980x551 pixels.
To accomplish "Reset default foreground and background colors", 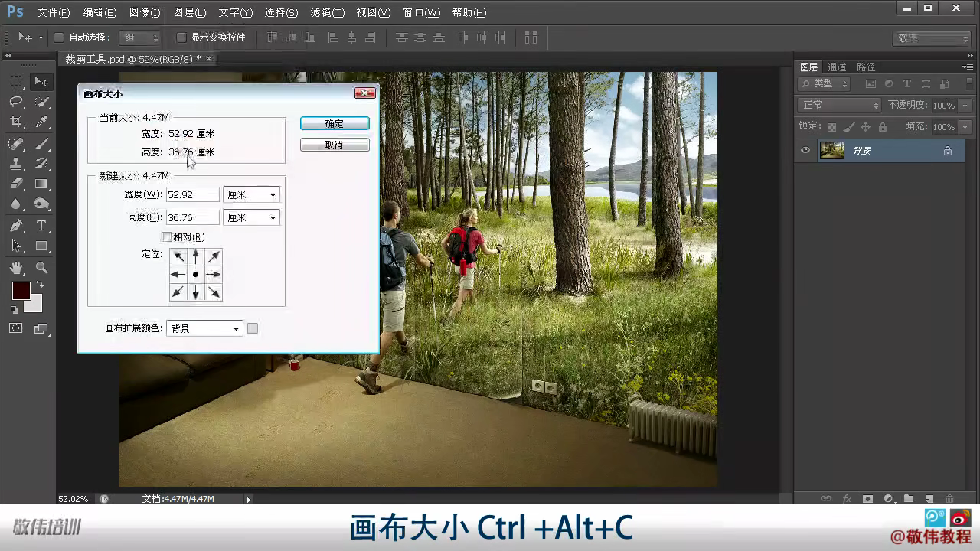I will tap(14, 310).
